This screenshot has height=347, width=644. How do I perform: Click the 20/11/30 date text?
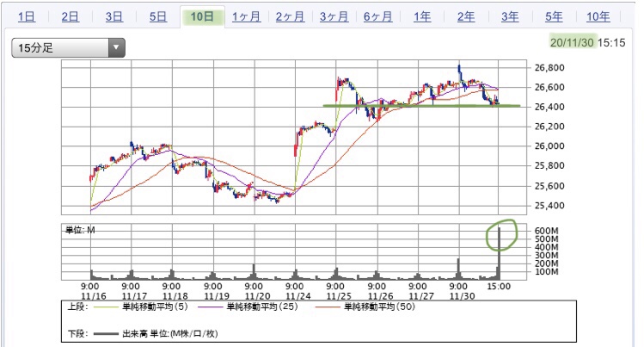point(572,43)
